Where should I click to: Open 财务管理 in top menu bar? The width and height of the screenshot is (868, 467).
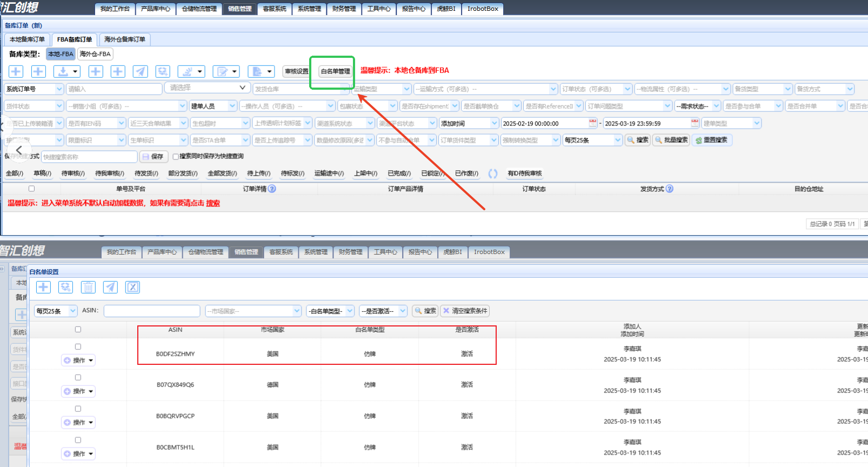pos(344,9)
